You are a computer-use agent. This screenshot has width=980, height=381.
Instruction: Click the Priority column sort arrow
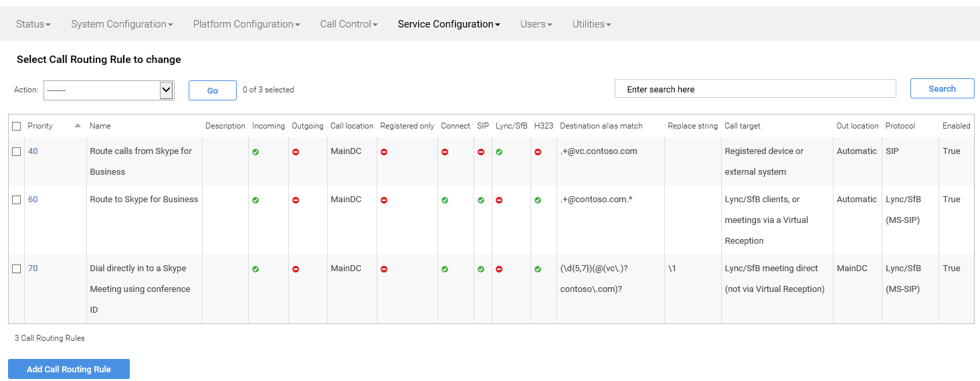[78, 126]
